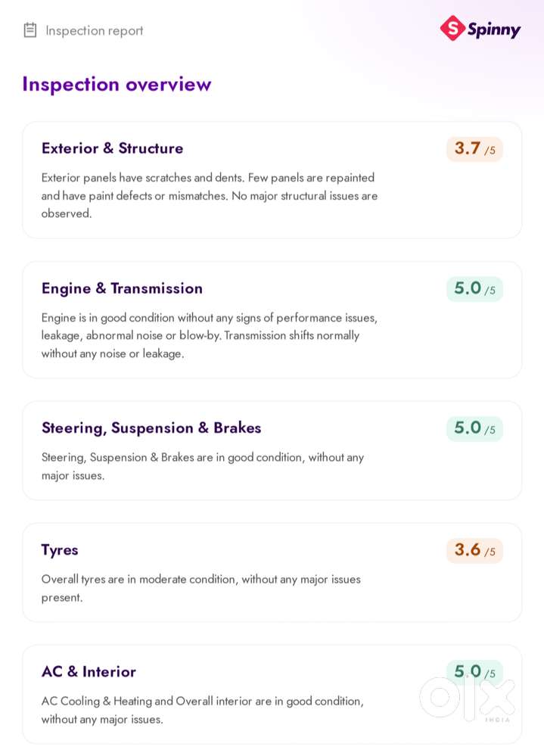544x756 pixels.
Task: Click the exterior scratches and dents description
Action: tap(209, 195)
